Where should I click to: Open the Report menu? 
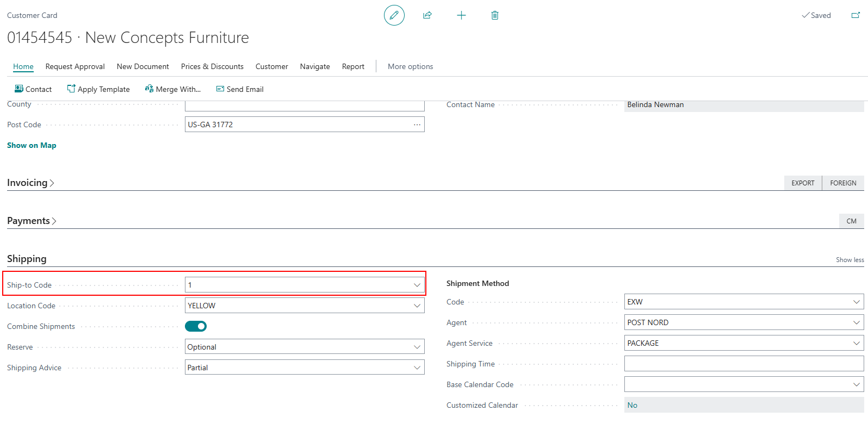coord(353,66)
